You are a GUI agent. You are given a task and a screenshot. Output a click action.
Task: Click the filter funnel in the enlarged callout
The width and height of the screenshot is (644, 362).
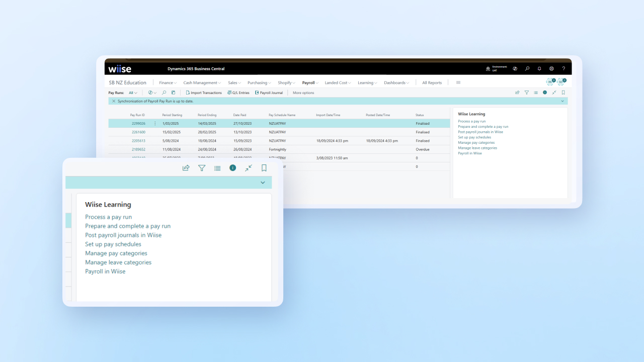[x=202, y=168]
